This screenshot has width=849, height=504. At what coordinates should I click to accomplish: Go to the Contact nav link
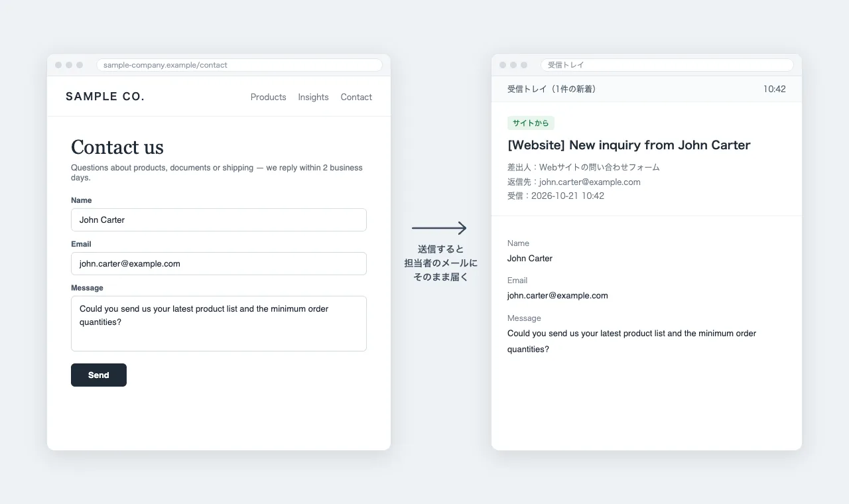pos(356,97)
